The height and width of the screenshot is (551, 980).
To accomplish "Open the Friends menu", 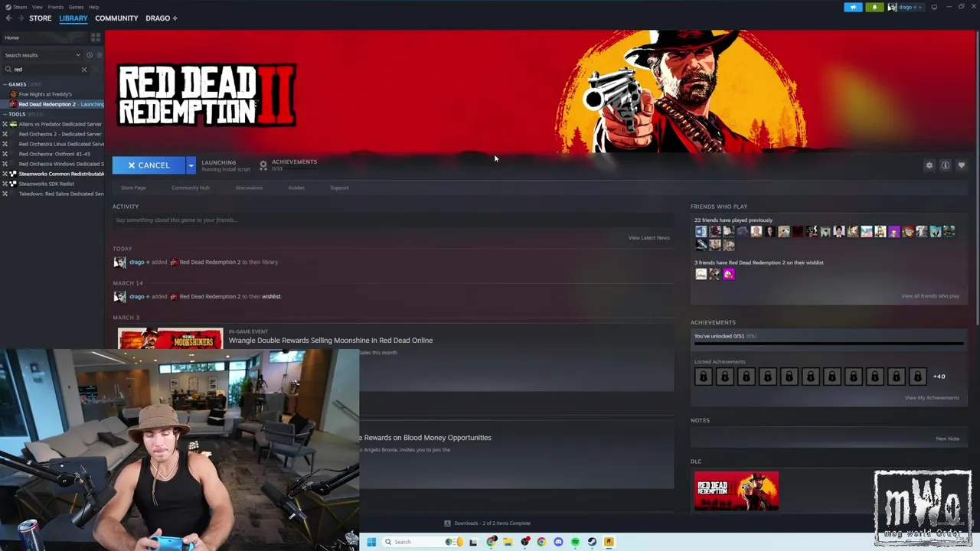I will click(x=56, y=7).
